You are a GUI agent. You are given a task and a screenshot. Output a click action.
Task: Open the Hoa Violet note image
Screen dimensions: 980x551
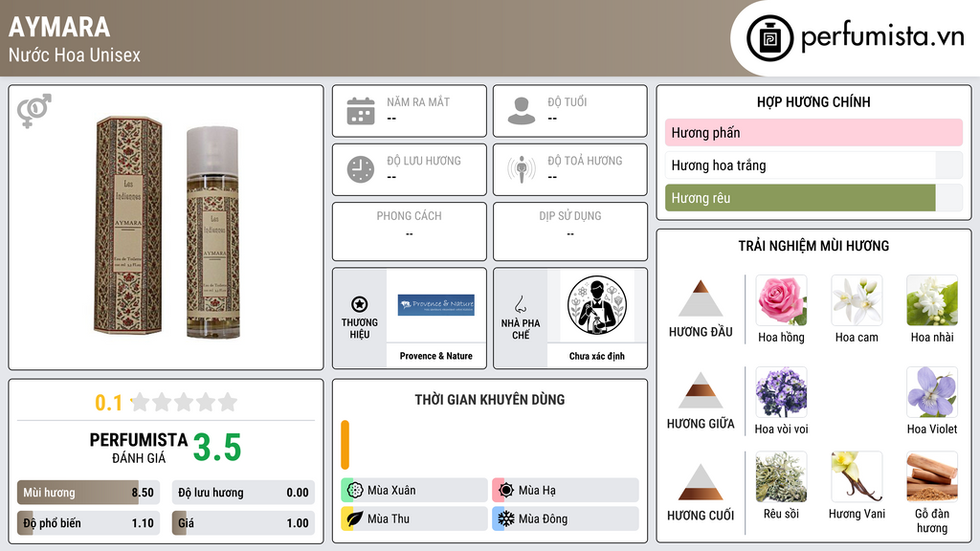[932, 392]
